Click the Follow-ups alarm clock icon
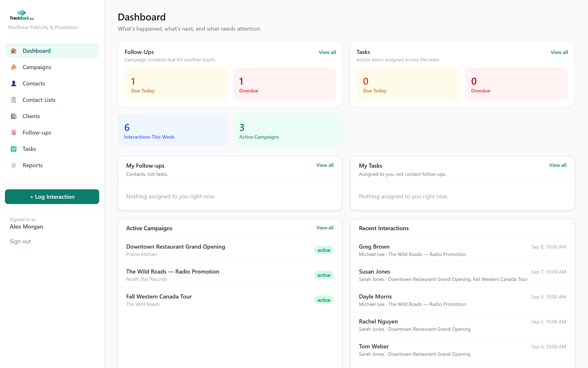This screenshot has height=368, width=588. tap(14, 132)
